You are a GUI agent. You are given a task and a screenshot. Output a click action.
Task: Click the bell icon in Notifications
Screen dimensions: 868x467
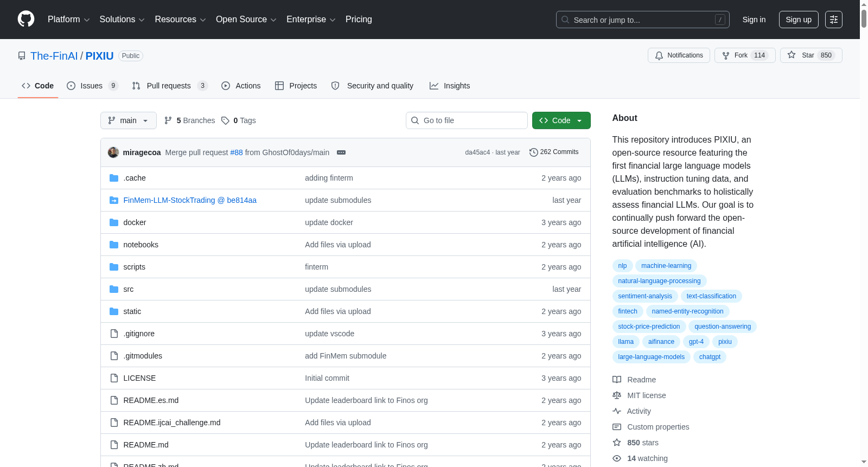point(659,55)
